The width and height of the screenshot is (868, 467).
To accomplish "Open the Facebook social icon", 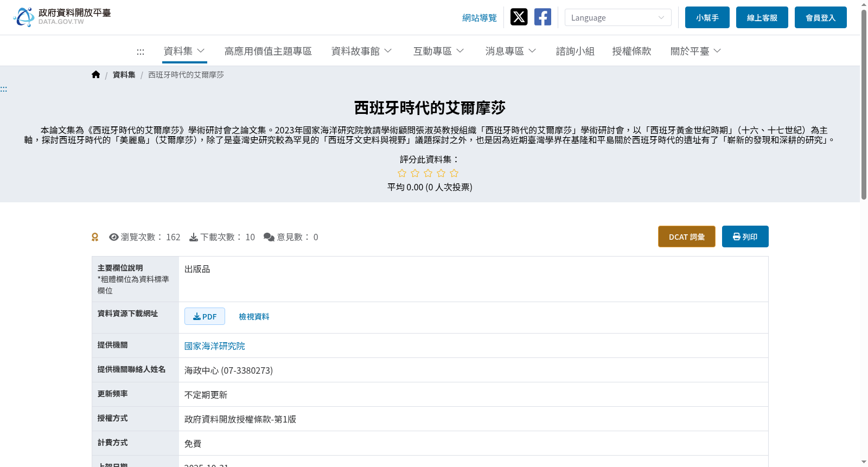I will point(542,17).
